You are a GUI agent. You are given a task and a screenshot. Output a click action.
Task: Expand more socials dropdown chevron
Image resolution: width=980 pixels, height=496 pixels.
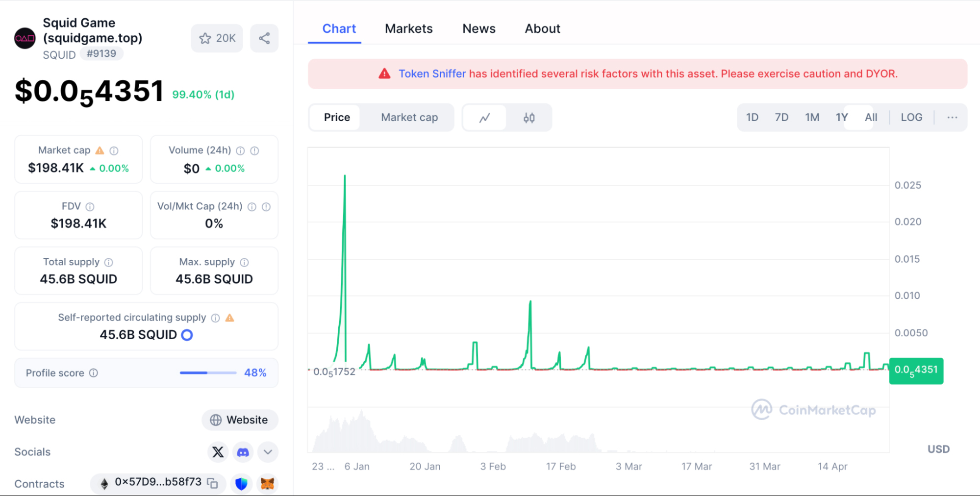268,452
